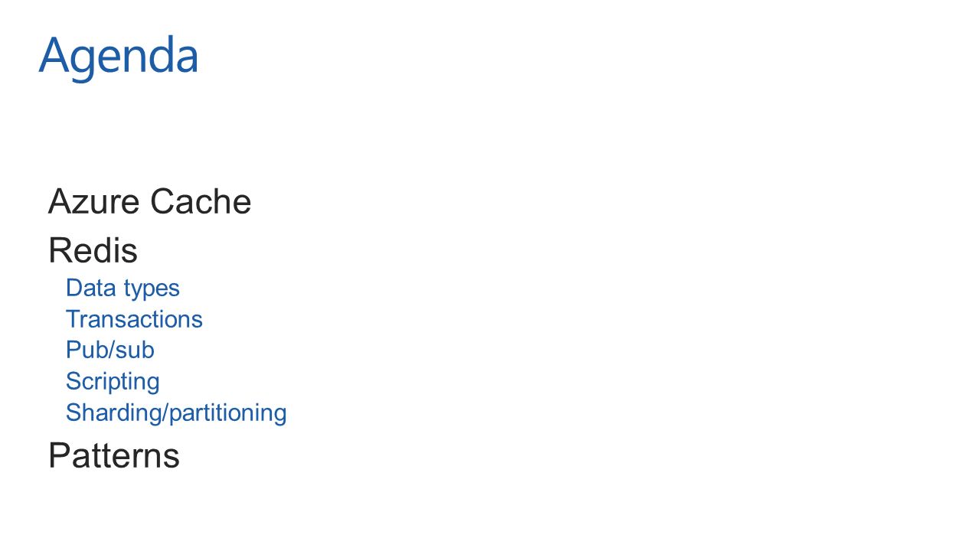The width and height of the screenshot is (980, 551).
Task: Open the Data types sub-item
Action: [x=122, y=289]
